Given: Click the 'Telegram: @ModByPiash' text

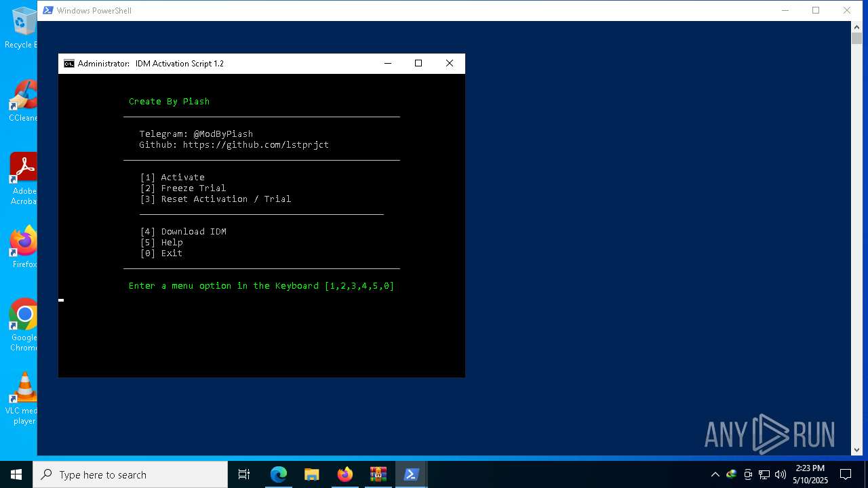Looking at the screenshot, I should (196, 134).
